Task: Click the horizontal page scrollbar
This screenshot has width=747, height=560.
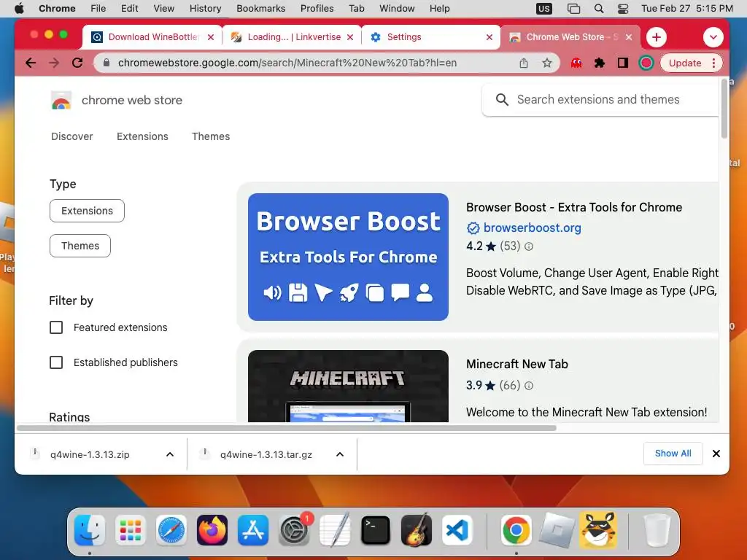Action: (286, 427)
